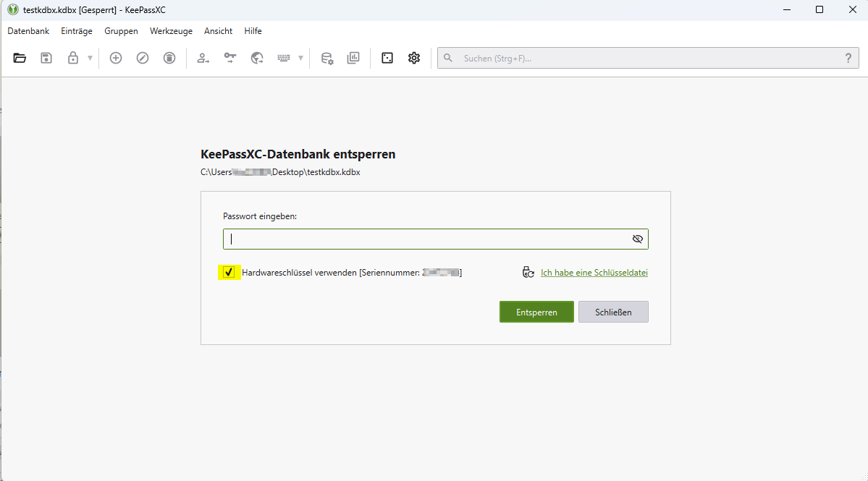Uncheck Hardwareschlüssel verwenden checkbox
This screenshot has height=481, width=868.
point(229,272)
